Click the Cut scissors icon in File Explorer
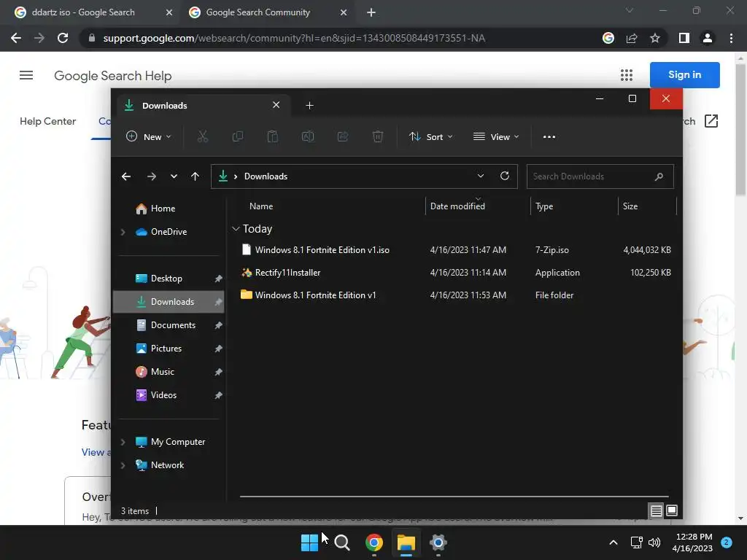 [203, 136]
